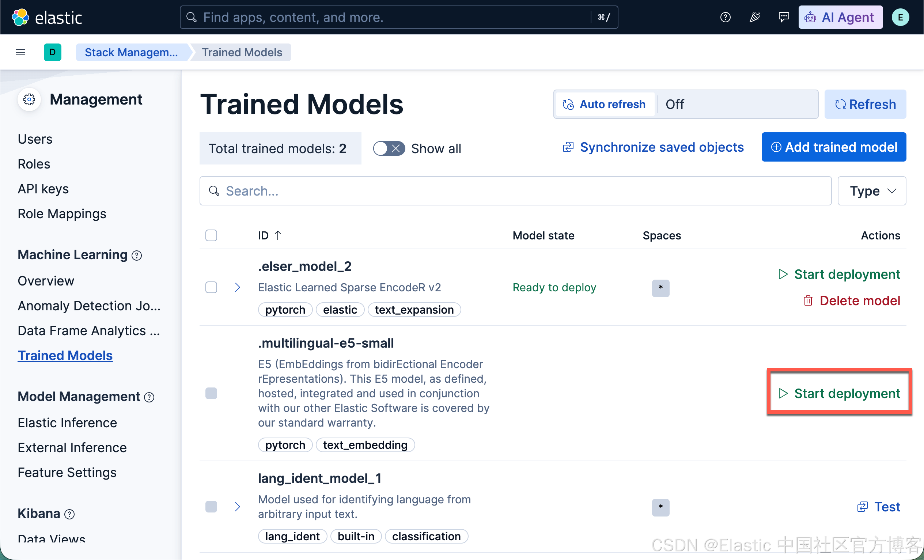
Task: Open the Auto refresh settings
Action: point(605,104)
